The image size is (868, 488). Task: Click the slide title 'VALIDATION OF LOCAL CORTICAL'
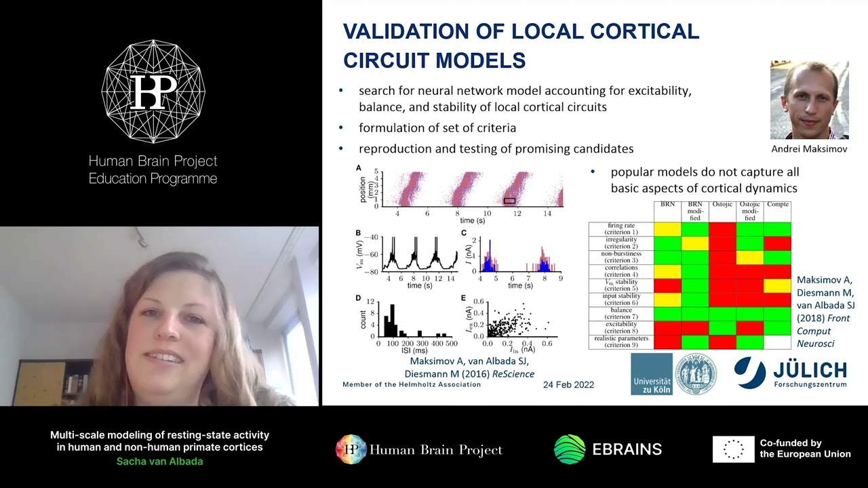(x=521, y=31)
